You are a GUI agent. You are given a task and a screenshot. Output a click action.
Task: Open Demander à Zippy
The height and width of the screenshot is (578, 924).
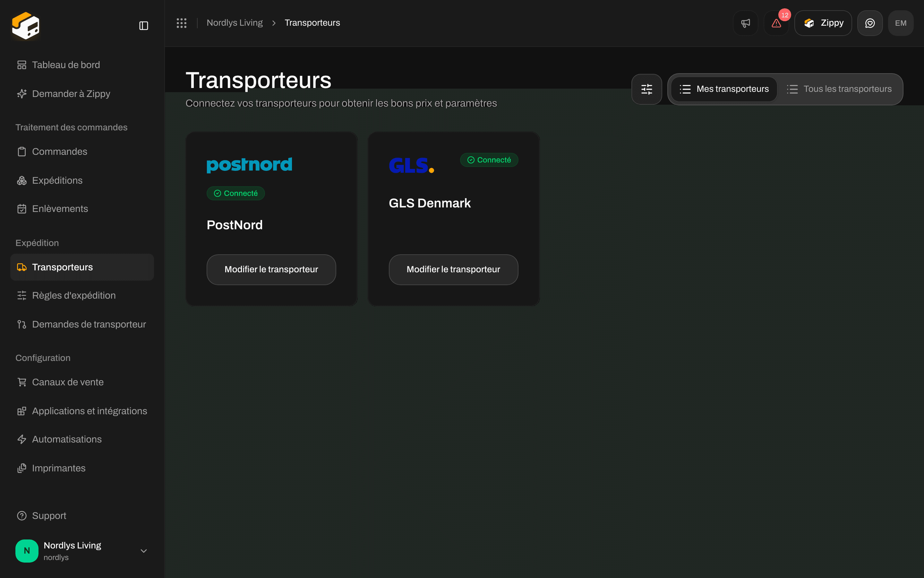point(82,94)
